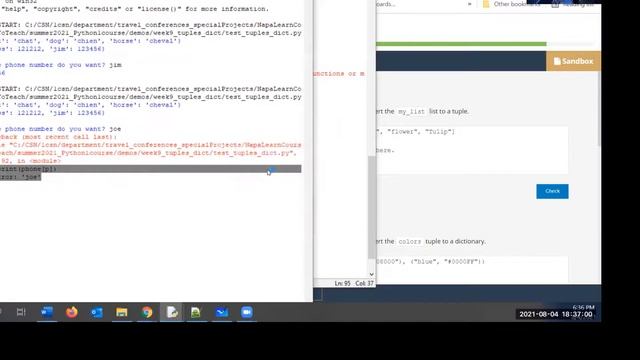Open Task View on the taskbar

(21, 312)
